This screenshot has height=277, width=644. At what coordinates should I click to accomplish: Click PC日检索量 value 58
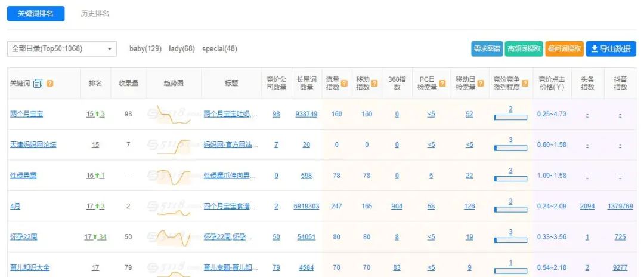[x=431, y=207]
